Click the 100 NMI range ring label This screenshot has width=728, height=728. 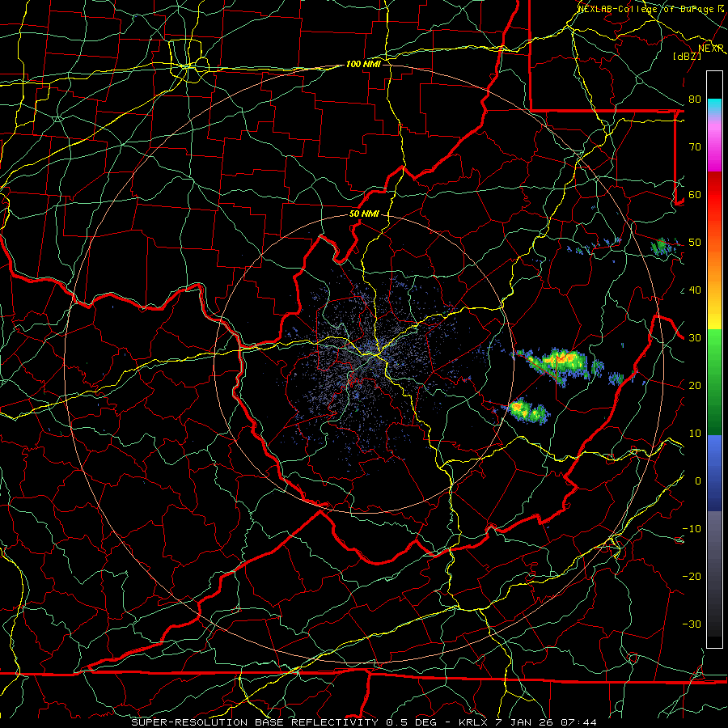click(x=363, y=64)
